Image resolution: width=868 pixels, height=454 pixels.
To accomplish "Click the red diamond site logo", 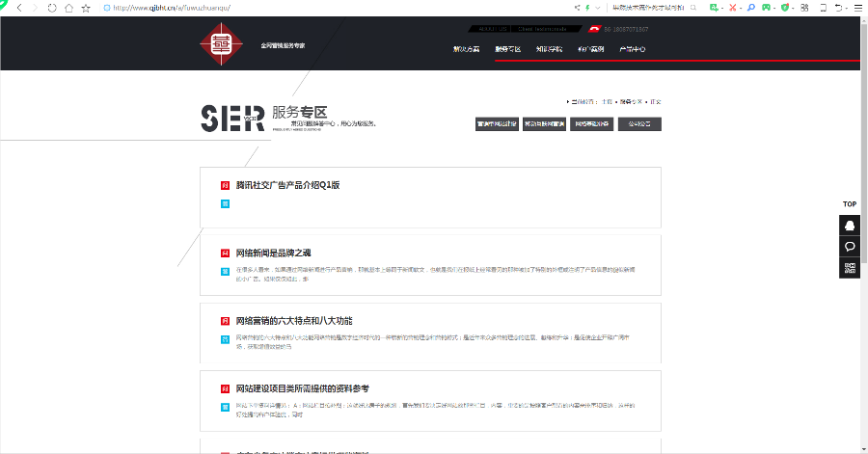I will (x=222, y=44).
